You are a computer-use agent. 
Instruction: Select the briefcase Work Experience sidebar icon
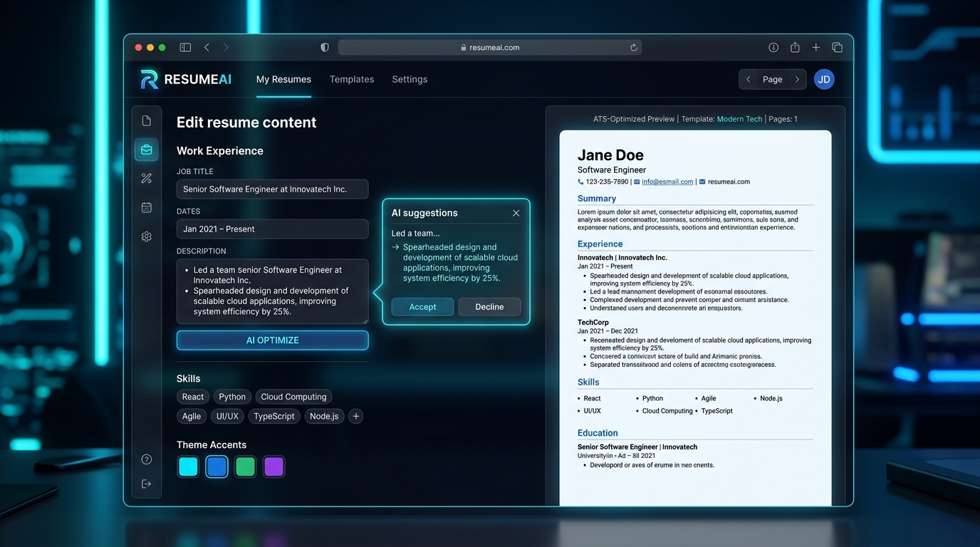[x=146, y=150]
